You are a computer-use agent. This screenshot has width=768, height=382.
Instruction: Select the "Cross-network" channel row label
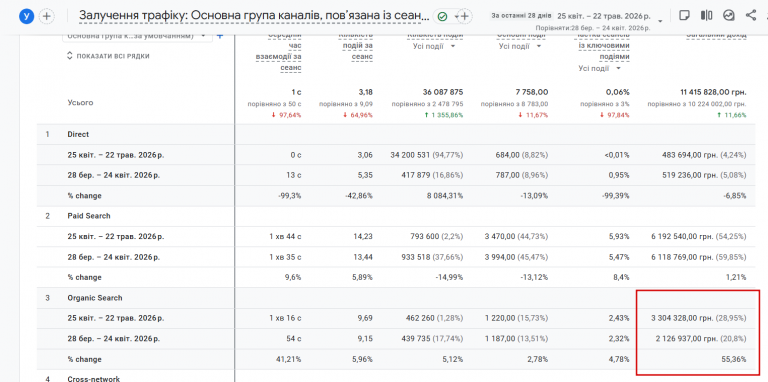94,379
